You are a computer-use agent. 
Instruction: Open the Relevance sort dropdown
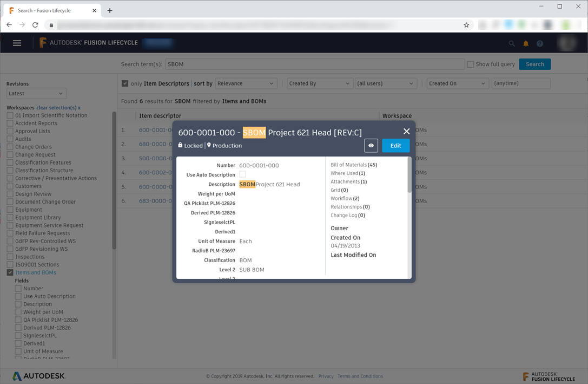[x=246, y=83]
